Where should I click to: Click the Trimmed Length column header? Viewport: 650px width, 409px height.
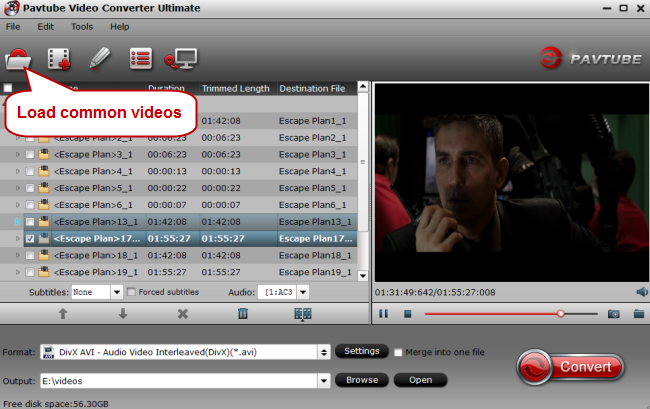click(235, 88)
